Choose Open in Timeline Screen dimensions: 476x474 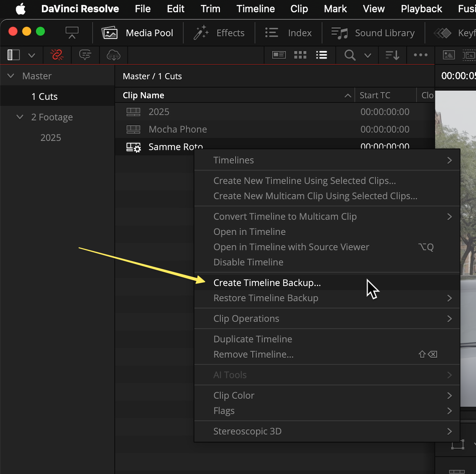coord(327,232)
